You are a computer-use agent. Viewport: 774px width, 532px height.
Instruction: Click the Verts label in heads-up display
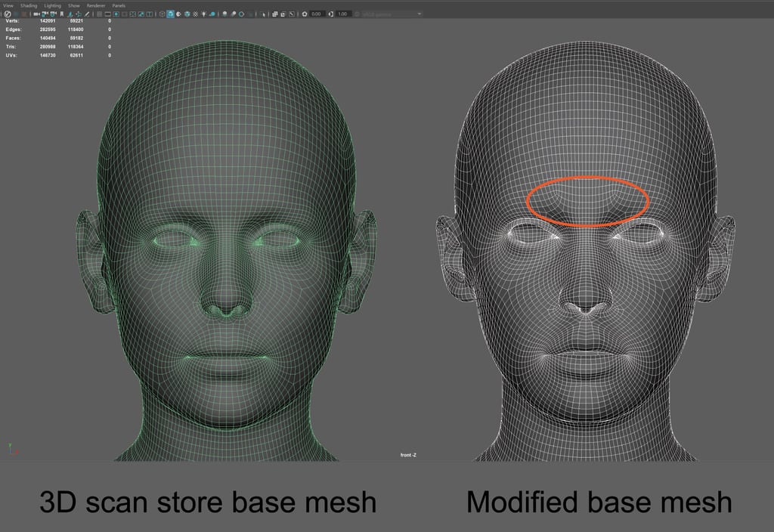point(12,21)
